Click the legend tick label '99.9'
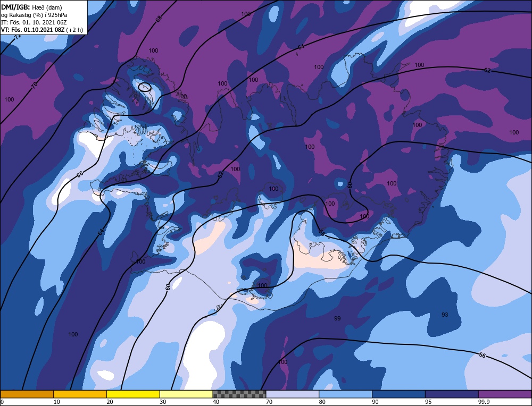532x406 pixels. click(x=483, y=402)
